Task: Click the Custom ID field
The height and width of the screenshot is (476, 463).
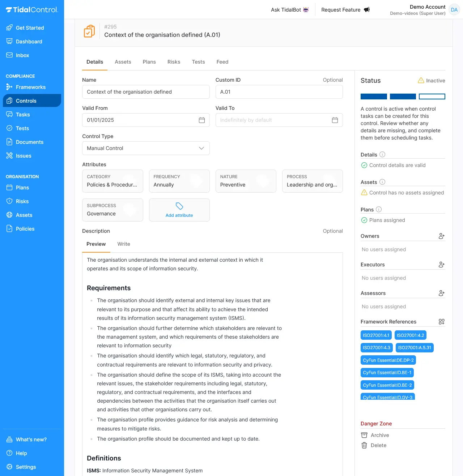Action: point(279,92)
